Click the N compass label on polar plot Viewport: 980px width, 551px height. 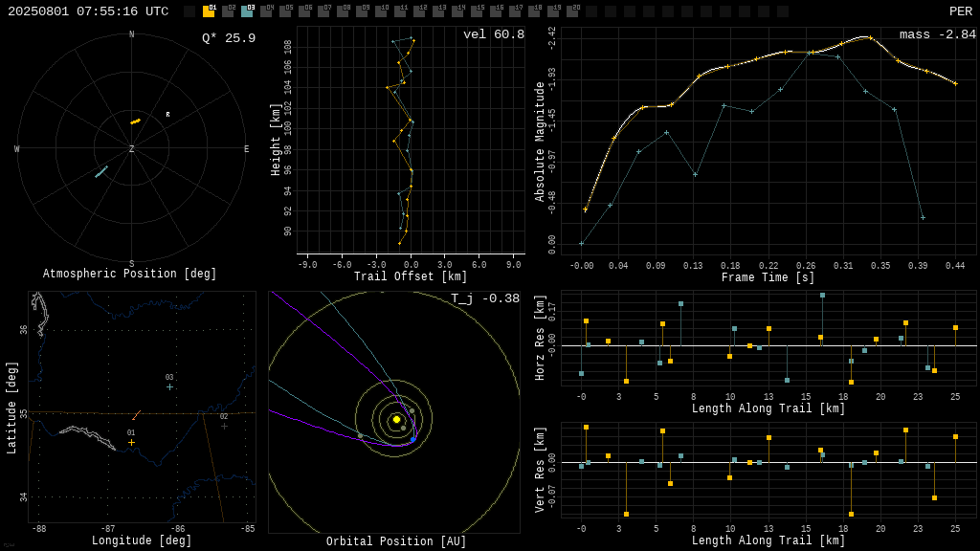pos(131,34)
